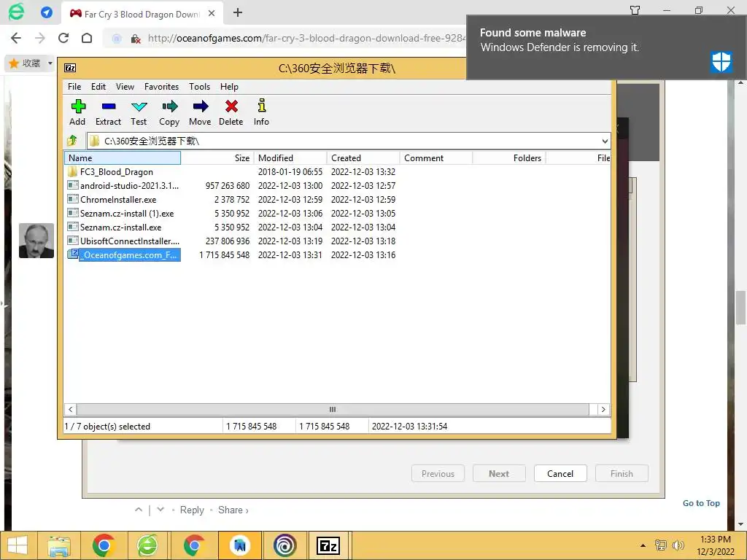This screenshot has width=747, height=560.
Task: Click the horizontal scrollbar right arrow
Action: [x=603, y=409]
